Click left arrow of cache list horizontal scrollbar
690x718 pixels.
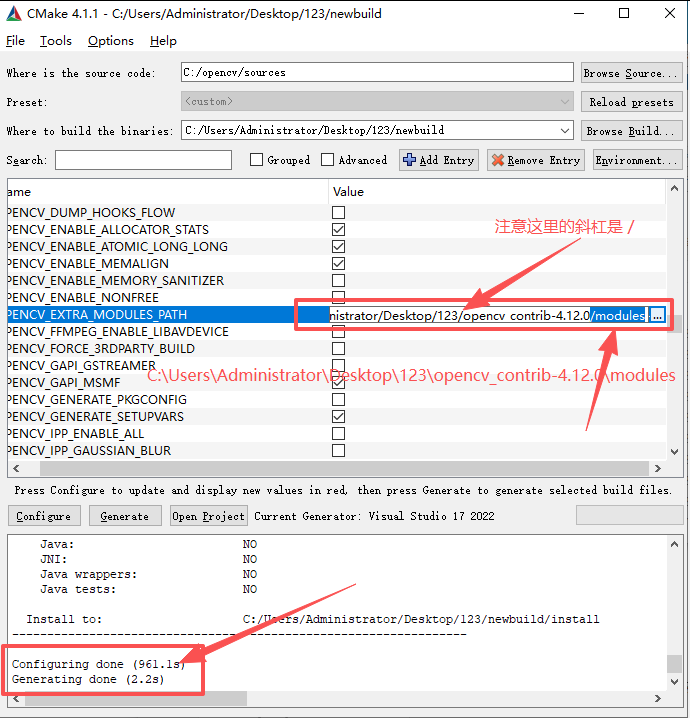pyautogui.click(x=16, y=468)
